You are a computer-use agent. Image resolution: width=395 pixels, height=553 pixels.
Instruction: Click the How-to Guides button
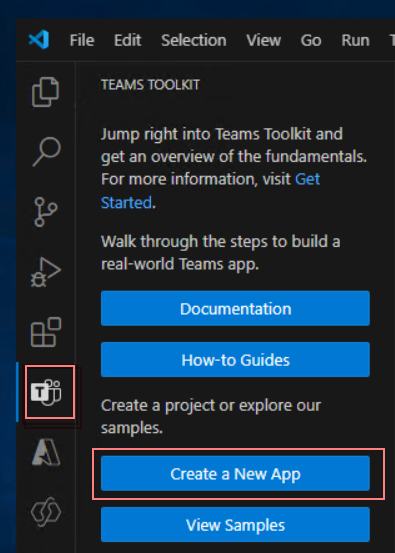click(x=235, y=359)
